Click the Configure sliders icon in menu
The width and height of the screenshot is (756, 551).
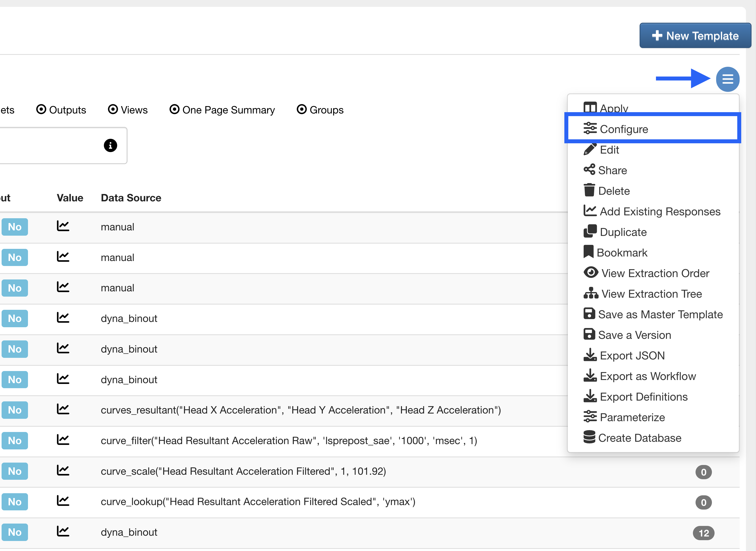tap(590, 129)
